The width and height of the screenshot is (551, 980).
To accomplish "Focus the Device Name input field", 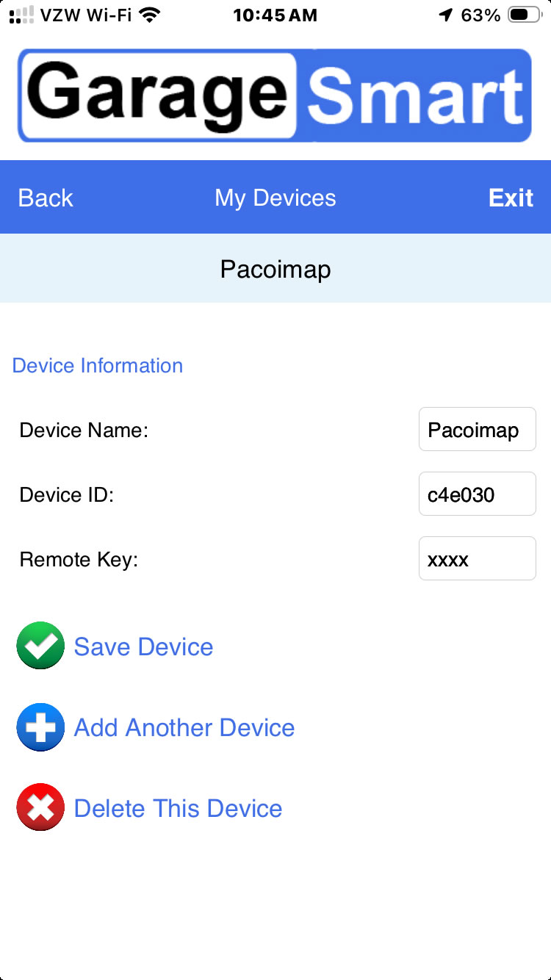I will (x=477, y=430).
